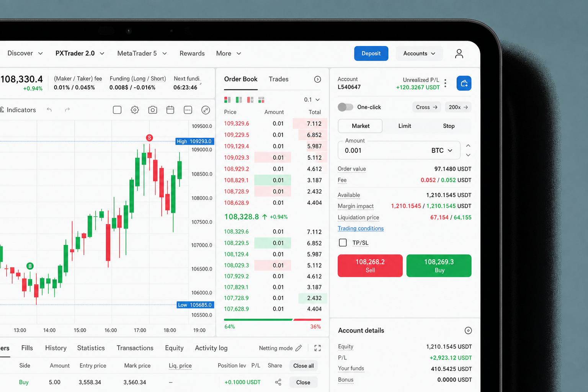The width and height of the screenshot is (588, 392).
Task: Expand positions panel to full screen
Action: [x=318, y=348]
